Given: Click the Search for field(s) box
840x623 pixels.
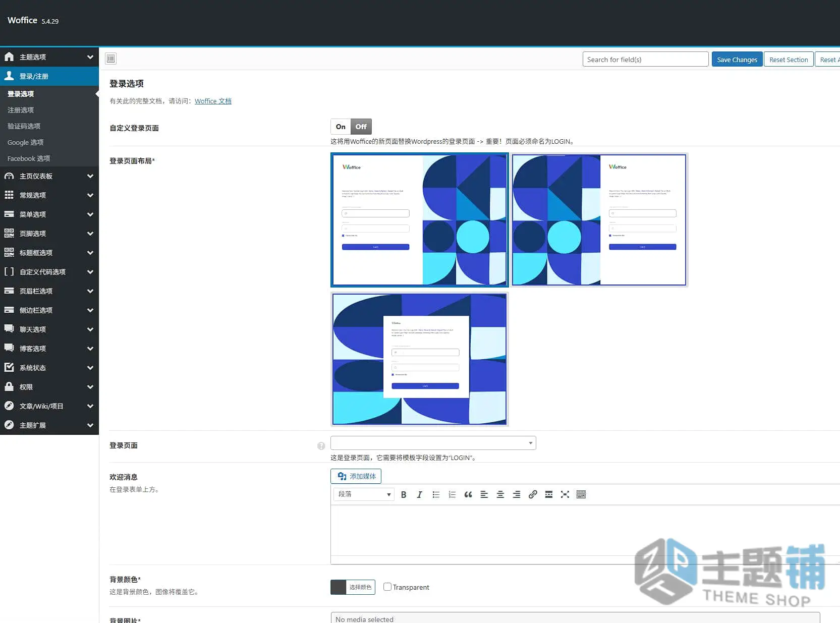Looking at the screenshot, I should (645, 59).
